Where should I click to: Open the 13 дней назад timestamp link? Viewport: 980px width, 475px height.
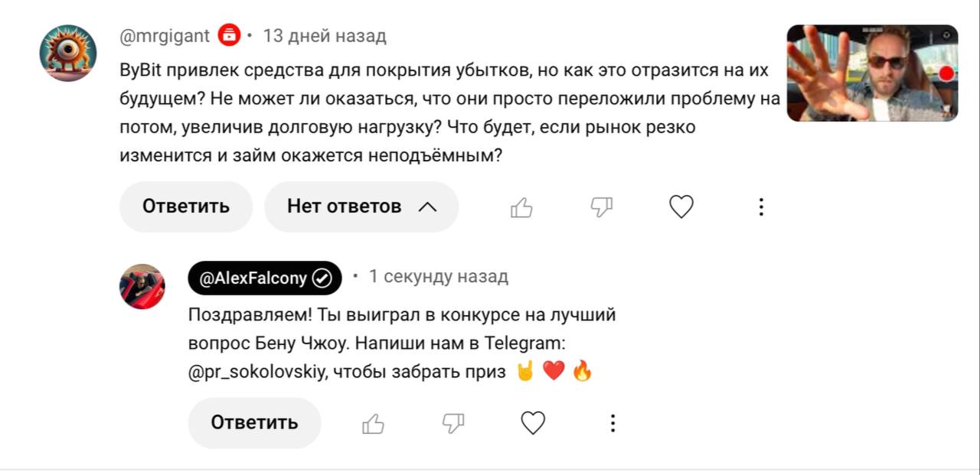(x=325, y=36)
